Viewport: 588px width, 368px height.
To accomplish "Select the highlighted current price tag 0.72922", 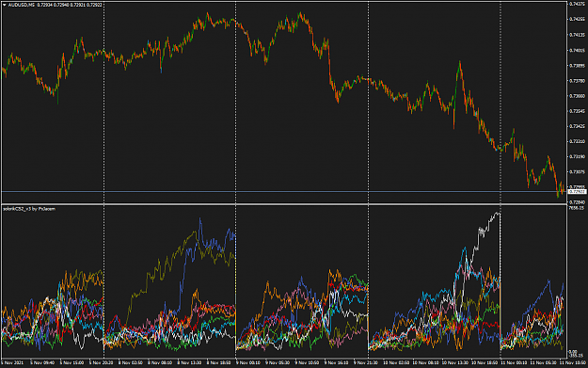I will pos(577,192).
